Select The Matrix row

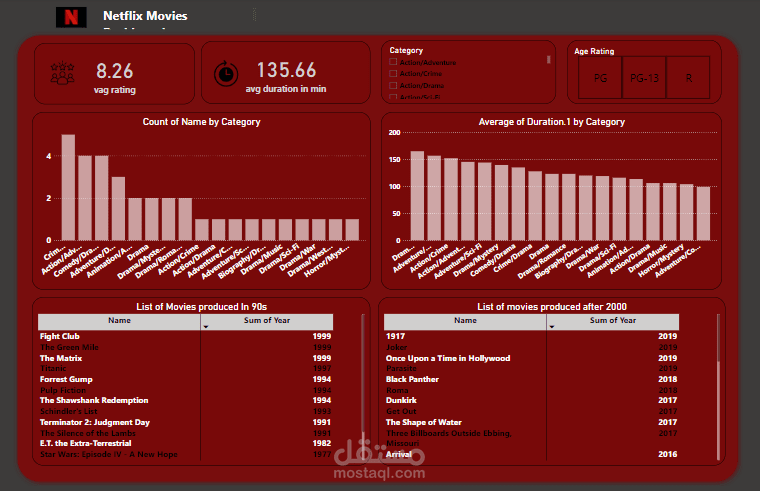coord(186,358)
